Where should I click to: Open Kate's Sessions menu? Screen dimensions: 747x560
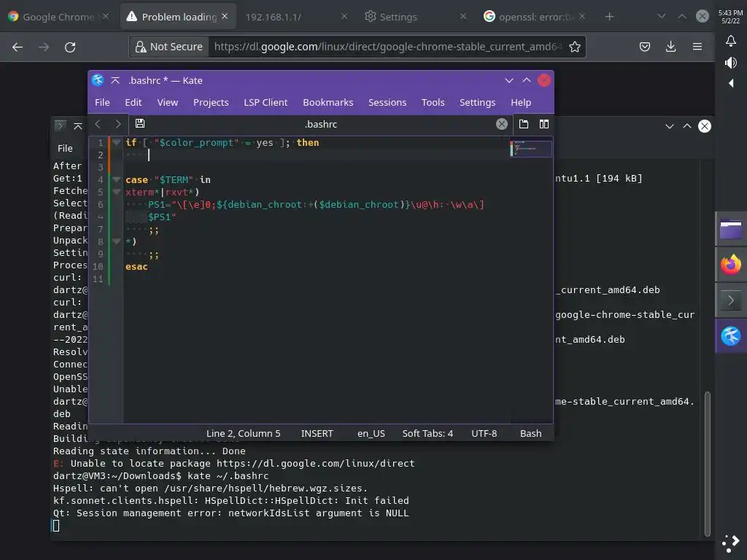point(387,102)
